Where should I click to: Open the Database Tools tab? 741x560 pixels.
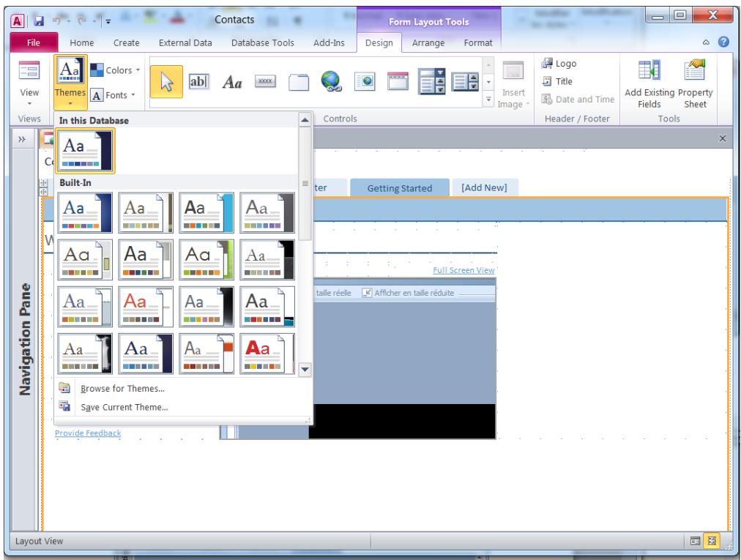pyautogui.click(x=263, y=42)
